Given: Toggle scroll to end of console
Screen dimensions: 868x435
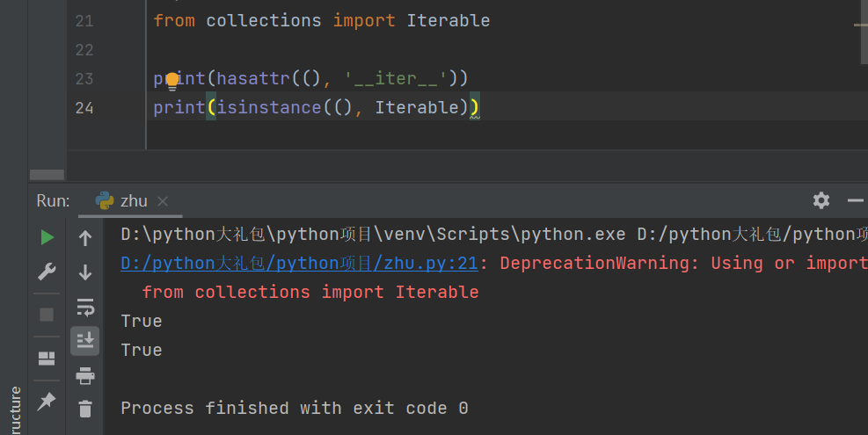Looking at the screenshot, I should (85, 340).
